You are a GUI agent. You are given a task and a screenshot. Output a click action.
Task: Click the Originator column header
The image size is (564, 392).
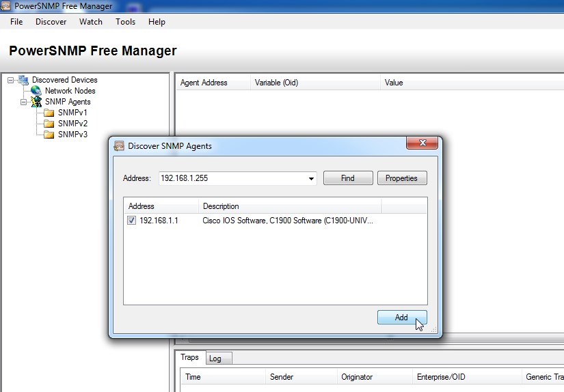[375, 377]
